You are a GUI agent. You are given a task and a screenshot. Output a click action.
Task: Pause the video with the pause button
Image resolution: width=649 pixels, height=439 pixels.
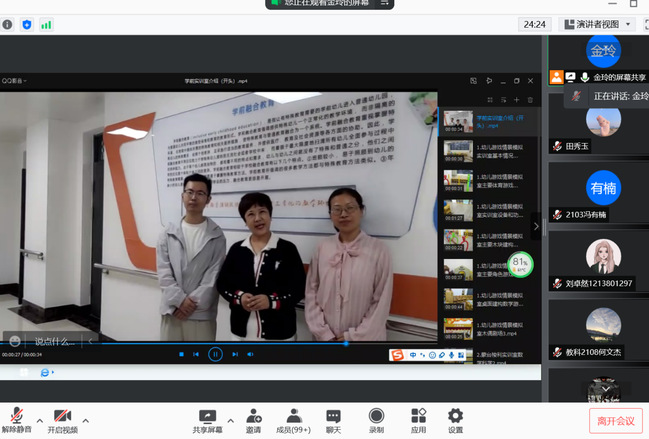coord(215,354)
